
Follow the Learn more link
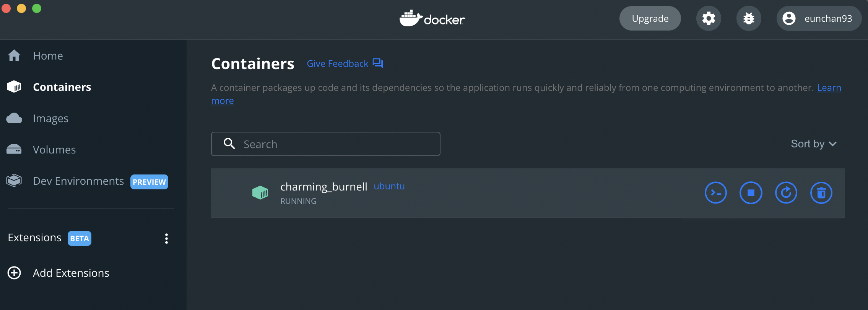pos(829,88)
